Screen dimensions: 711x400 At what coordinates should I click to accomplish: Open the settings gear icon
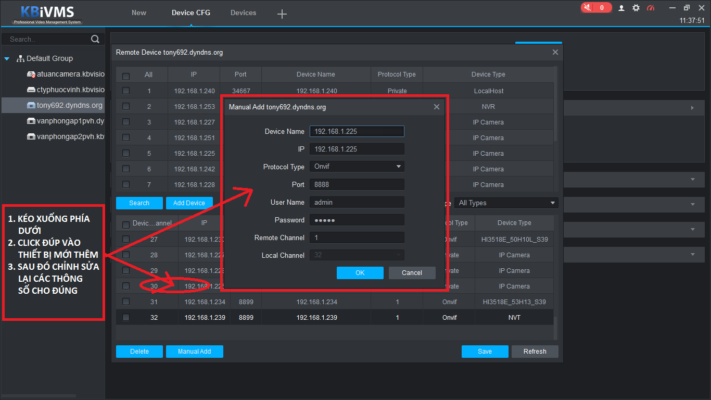point(636,8)
